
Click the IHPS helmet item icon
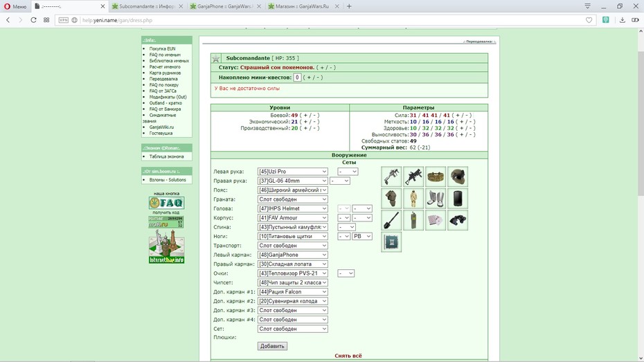[x=458, y=177]
